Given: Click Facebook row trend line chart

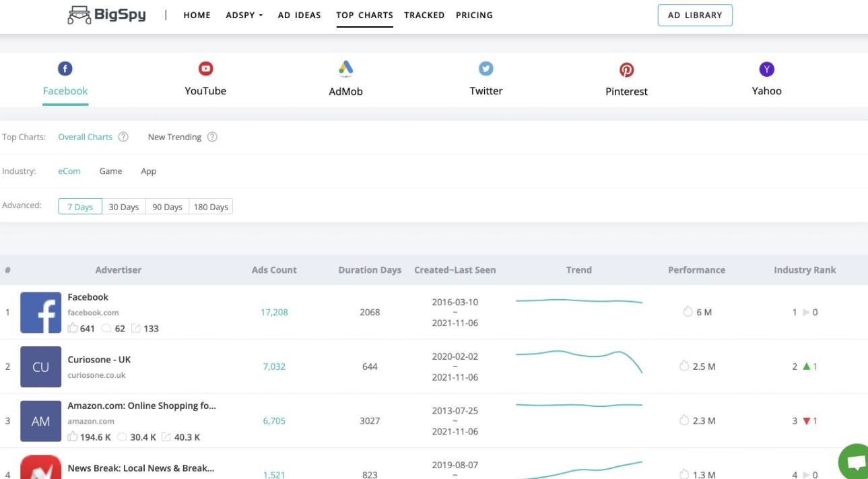Looking at the screenshot, I should [579, 301].
